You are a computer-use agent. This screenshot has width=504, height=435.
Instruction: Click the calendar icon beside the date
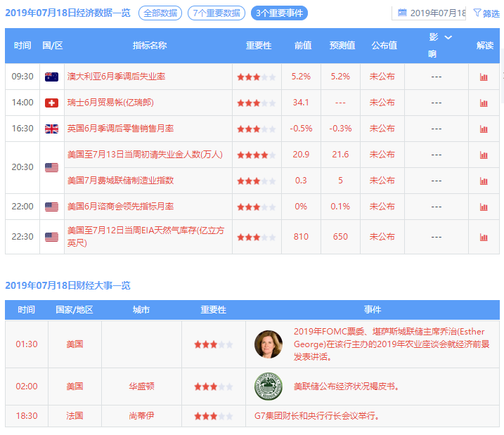[402, 13]
